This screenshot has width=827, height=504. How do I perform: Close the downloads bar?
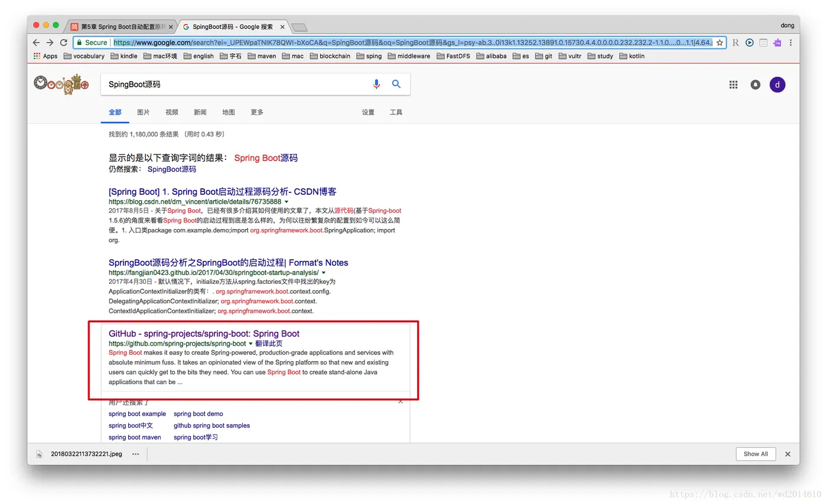click(x=787, y=454)
